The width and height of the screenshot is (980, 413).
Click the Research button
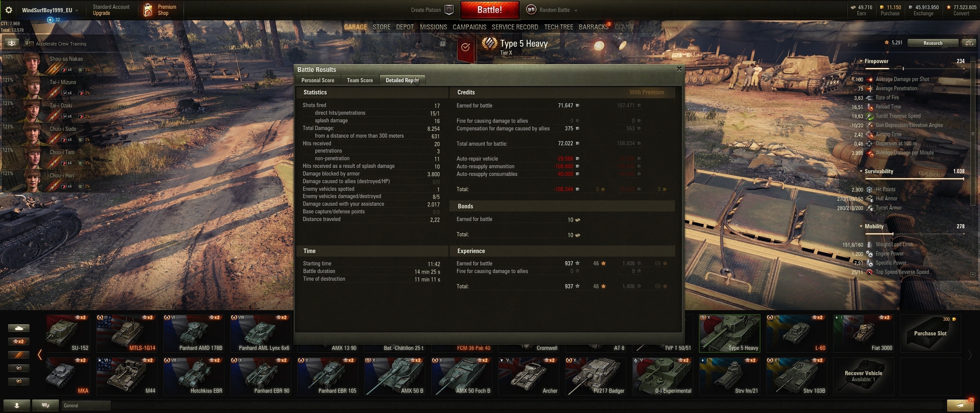[933, 43]
